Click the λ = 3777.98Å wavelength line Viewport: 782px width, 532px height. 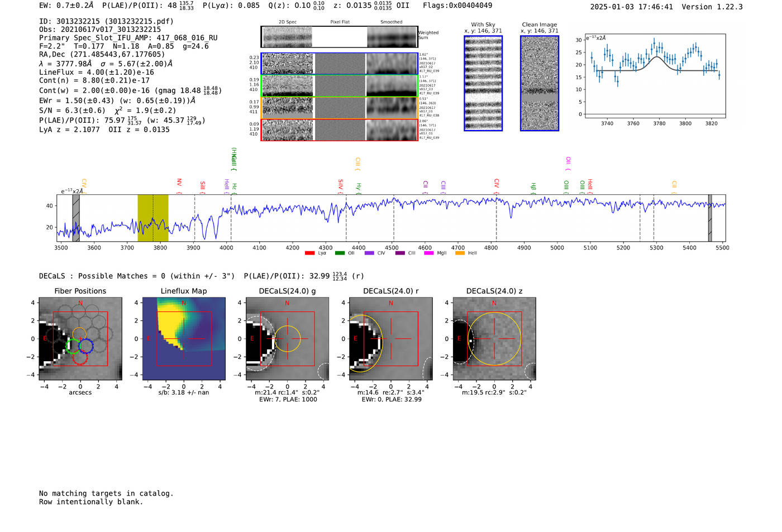[x=106, y=64]
